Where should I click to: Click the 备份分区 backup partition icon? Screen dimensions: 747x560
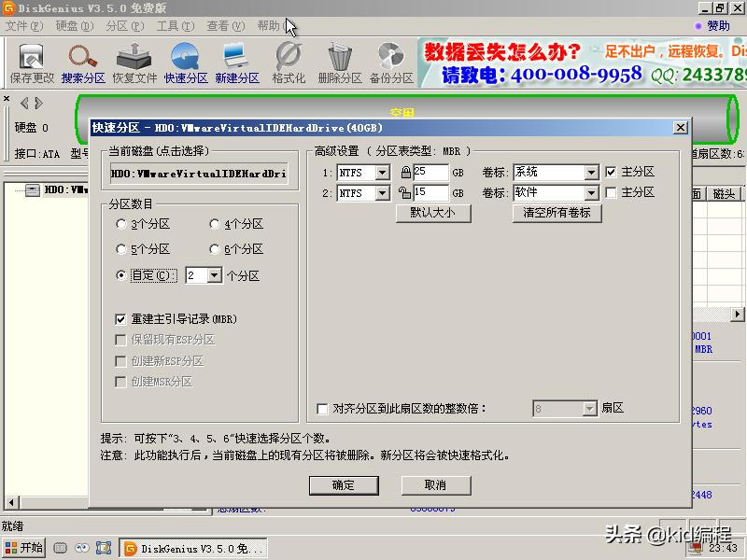coord(390,63)
